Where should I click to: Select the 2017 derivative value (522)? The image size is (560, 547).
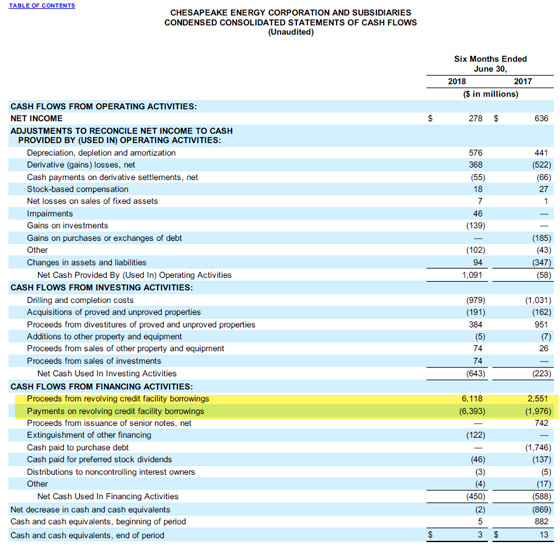[542, 165]
